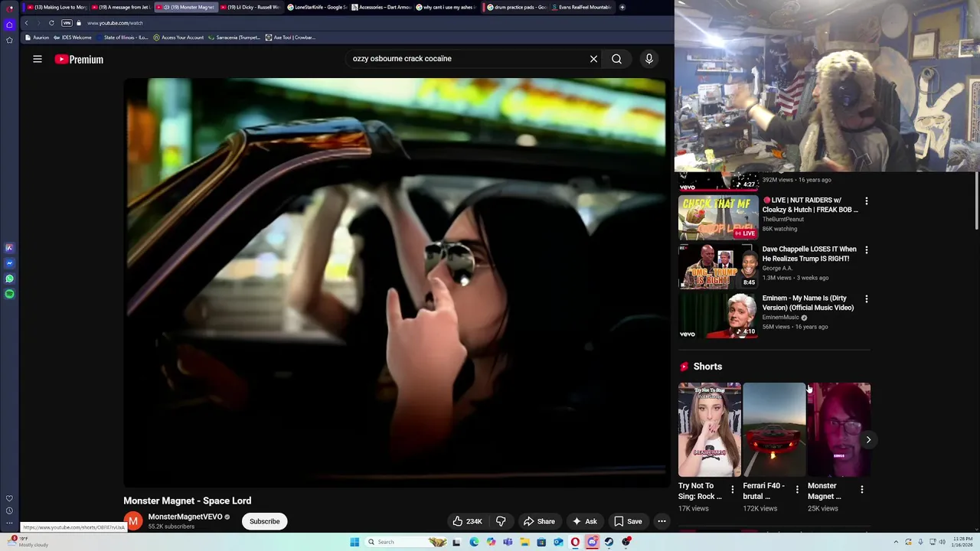Open Eminem My Name Is video title

point(808,303)
